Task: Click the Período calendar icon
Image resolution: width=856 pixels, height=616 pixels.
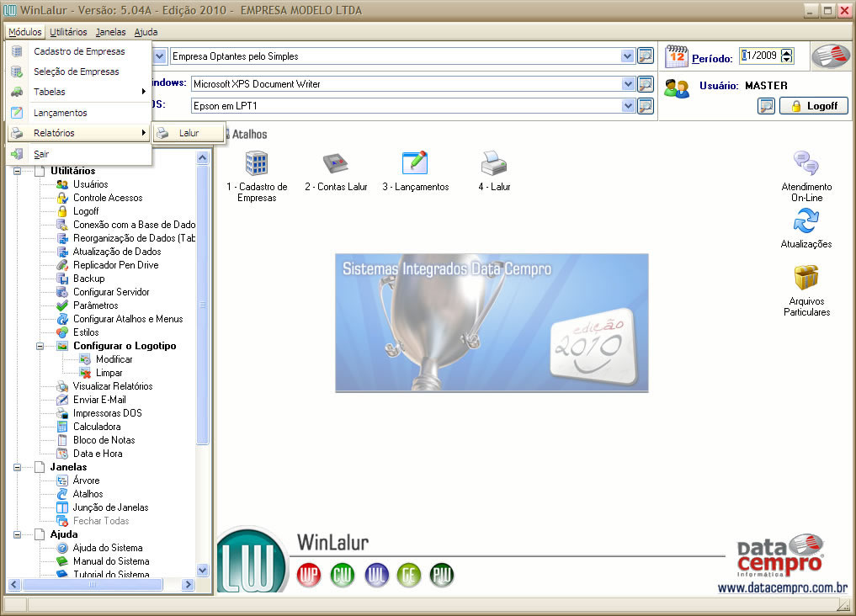Action: (x=677, y=56)
